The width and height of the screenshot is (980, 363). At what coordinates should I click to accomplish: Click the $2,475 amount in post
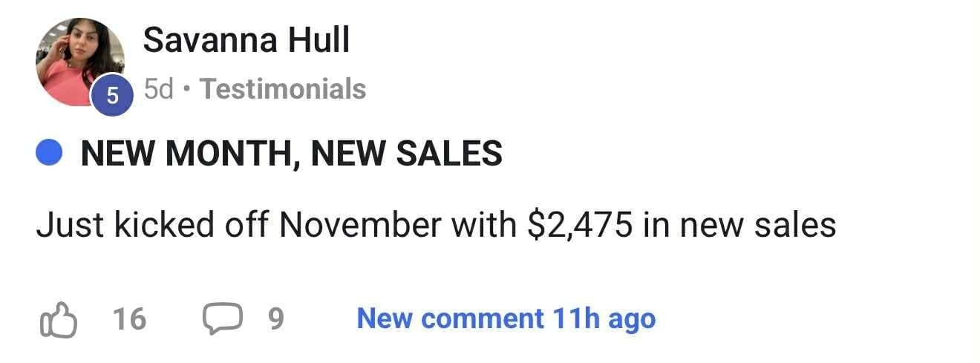[580, 226]
